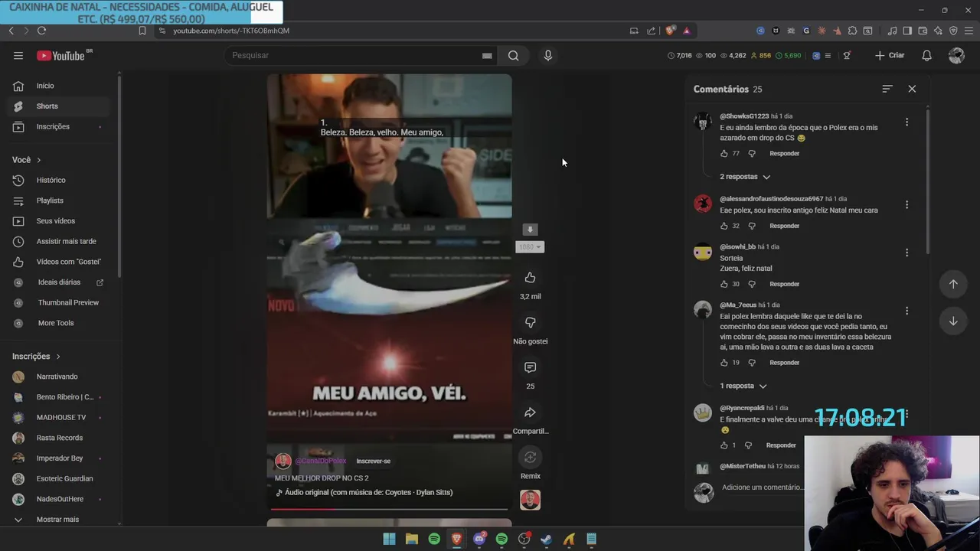Open options menu for @ShowksG1223's comment
Viewport: 980px width, 551px height.
(x=906, y=122)
